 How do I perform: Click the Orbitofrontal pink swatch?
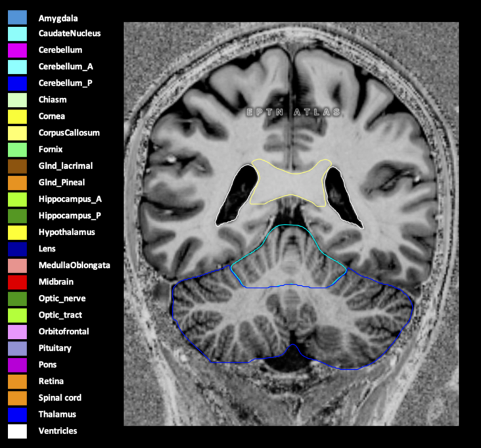pos(17,332)
